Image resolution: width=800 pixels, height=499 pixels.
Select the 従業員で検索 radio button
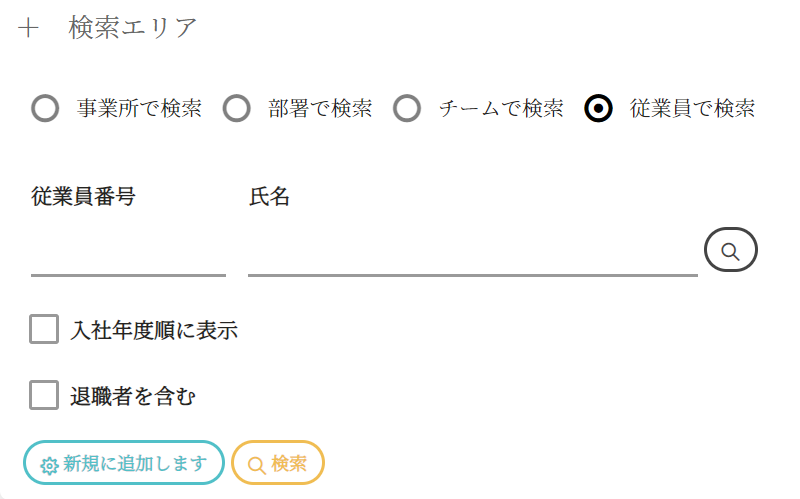pyautogui.click(x=598, y=109)
